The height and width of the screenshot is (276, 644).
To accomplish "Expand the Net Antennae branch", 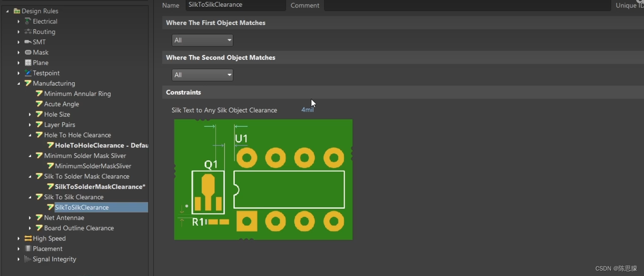I will click(x=30, y=218).
